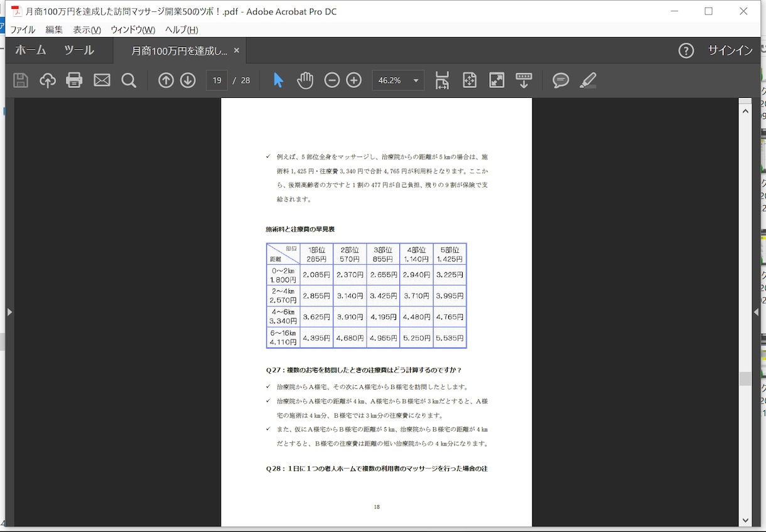Click the page number field showing 19
The height and width of the screenshot is (532, 766).
pyautogui.click(x=217, y=80)
